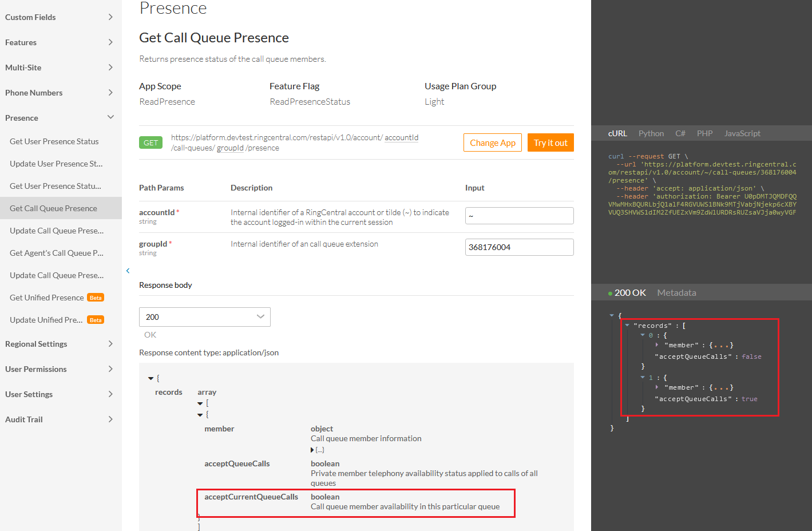The width and height of the screenshot is (812, 531).
Task: Collapse the records array bracket in schema
Action: 200,403
